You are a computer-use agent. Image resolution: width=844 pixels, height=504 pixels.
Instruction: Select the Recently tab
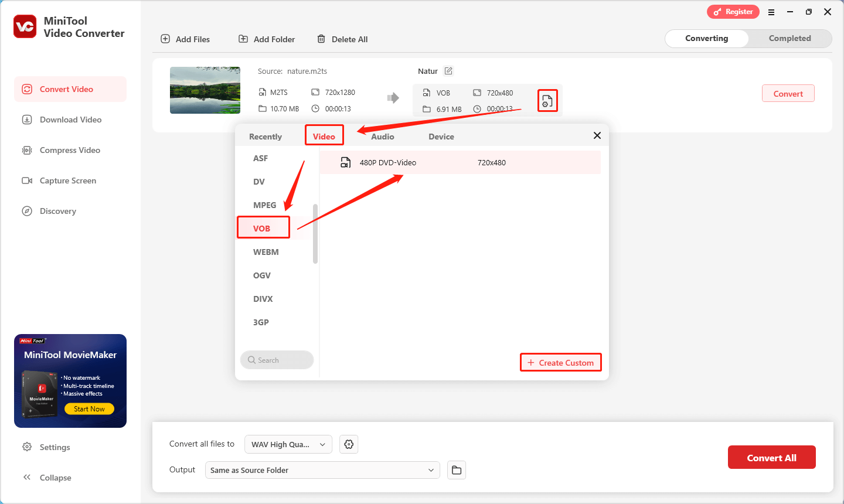click(266, 137)
